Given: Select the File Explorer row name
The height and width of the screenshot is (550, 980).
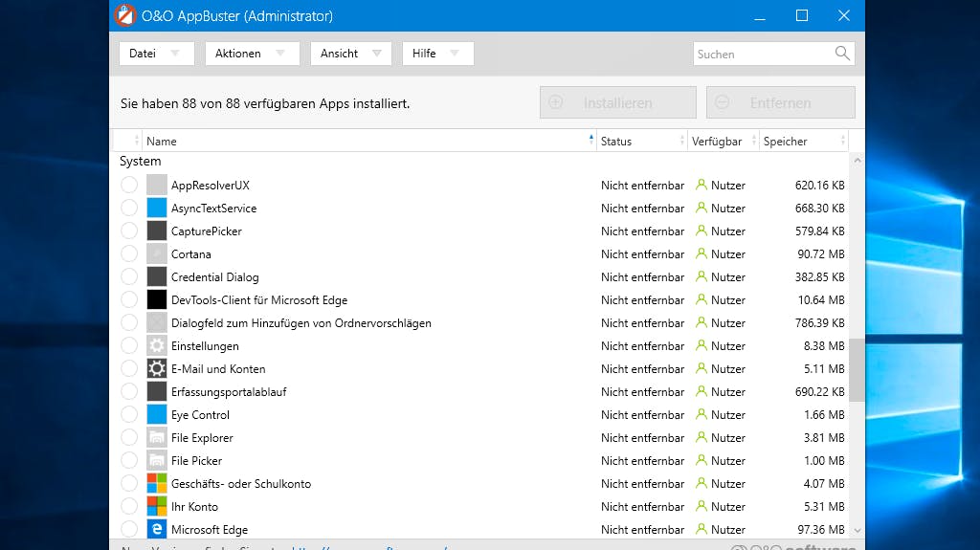Looking at the screenshot, I should coord(202,437).
